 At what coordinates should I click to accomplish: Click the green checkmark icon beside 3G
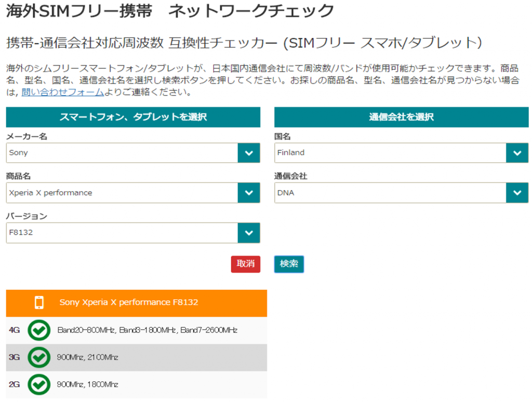pyautogui.click(x=39, y=357)
